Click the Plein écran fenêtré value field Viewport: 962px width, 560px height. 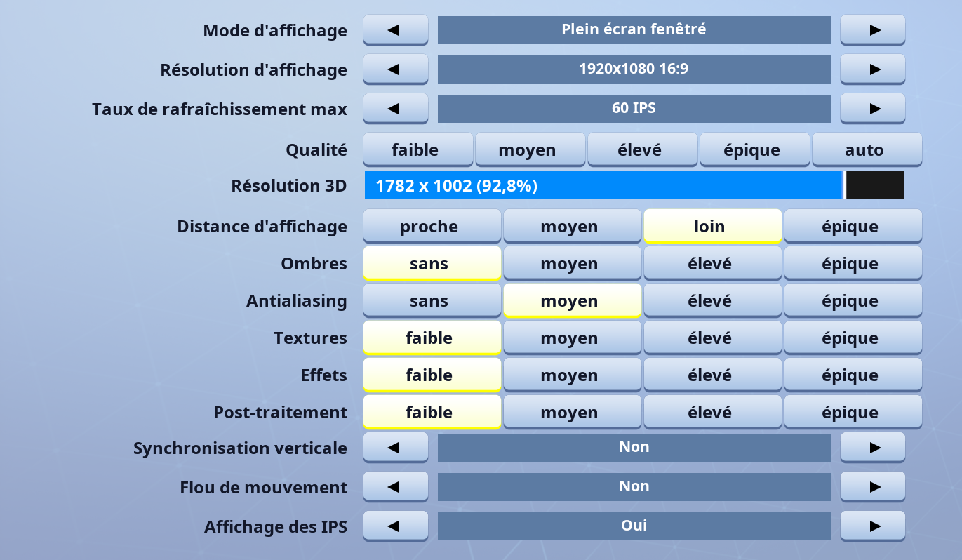(x=634, y=30)
